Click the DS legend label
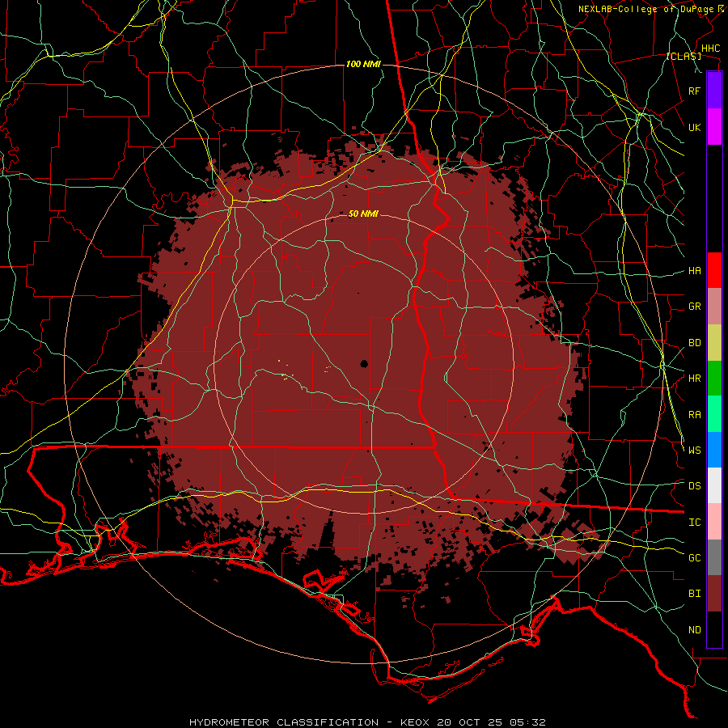 tap(694, 486)
